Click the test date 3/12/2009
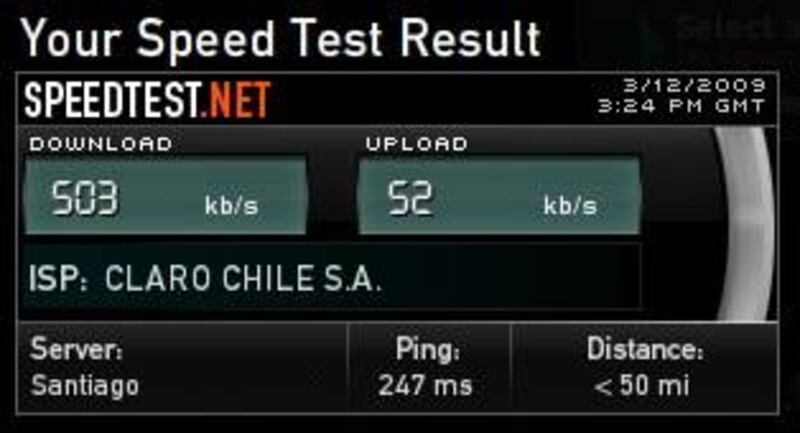Image resolution: width=800 pixels, height=433 pixels. pos(694,85)
